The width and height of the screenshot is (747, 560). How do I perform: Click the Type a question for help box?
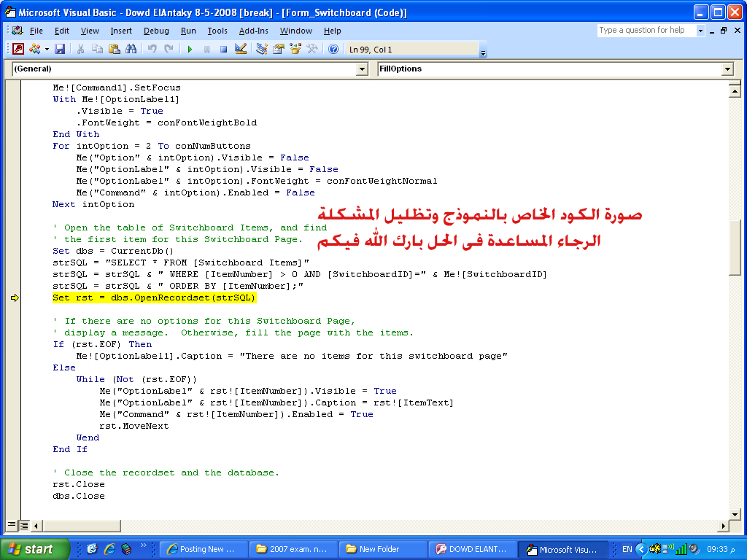(646, 31)
